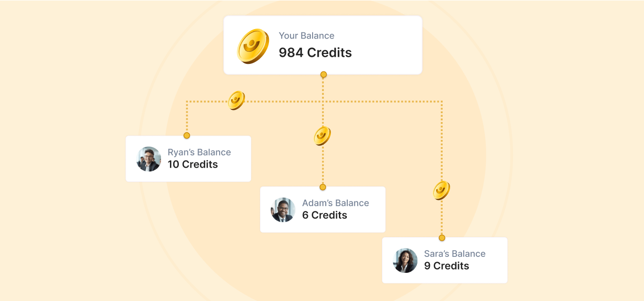Click the large gold coin in Your Balance card
The image size is (644, 301).
[253, 46]
